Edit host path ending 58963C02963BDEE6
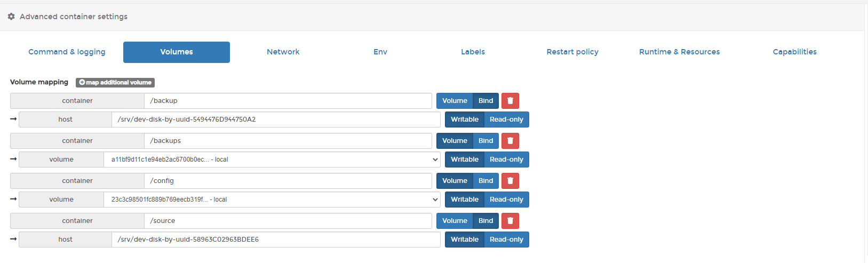Image resolution: width=868 pixels, height=263 pixels. point(276,240)
